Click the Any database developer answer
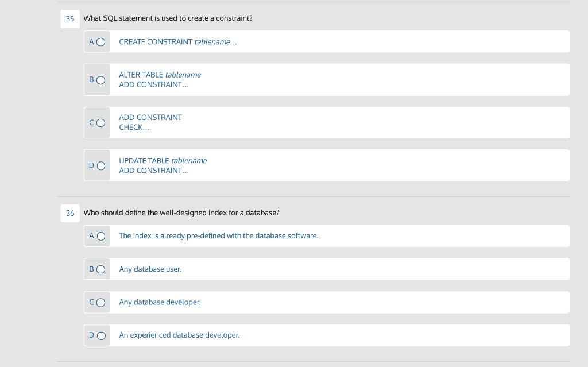588x367 pixels. pos(160,302)
